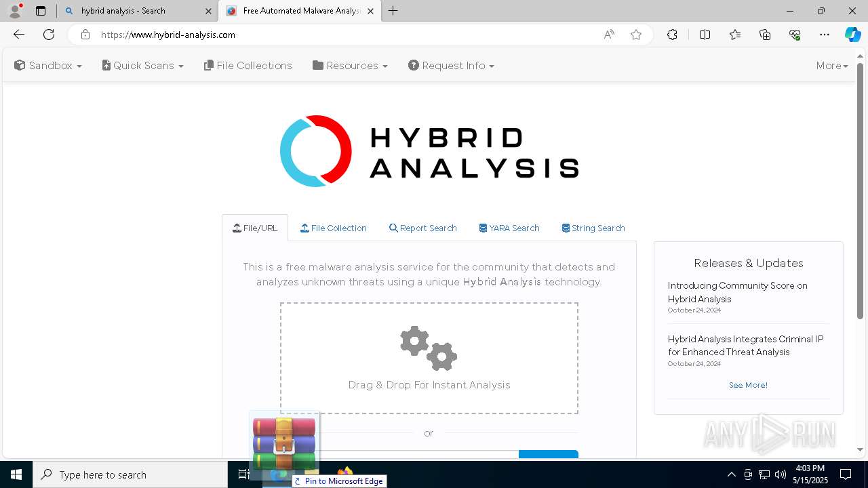
Task: Click the Hybrid Analysis logo
Action: [x=429, y=151]
